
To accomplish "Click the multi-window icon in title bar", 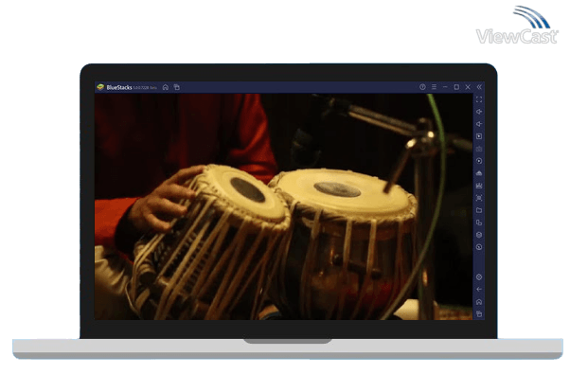I will 176,87.
